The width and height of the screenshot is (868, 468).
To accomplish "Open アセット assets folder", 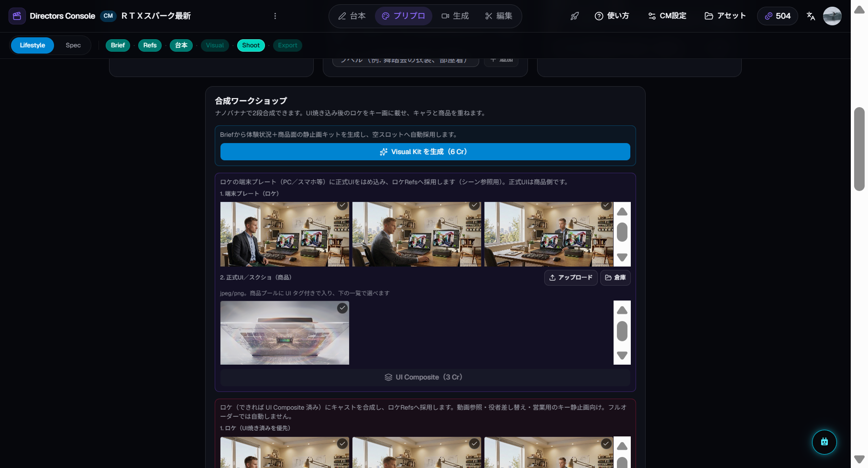I will click(725, 16).
